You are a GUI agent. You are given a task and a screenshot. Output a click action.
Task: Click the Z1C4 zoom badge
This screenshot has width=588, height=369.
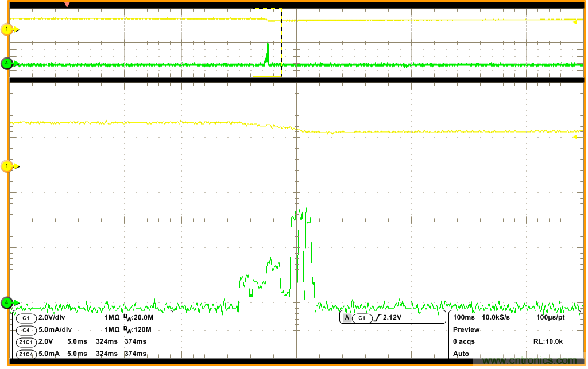pyautogui.click(x=26, y=354)
